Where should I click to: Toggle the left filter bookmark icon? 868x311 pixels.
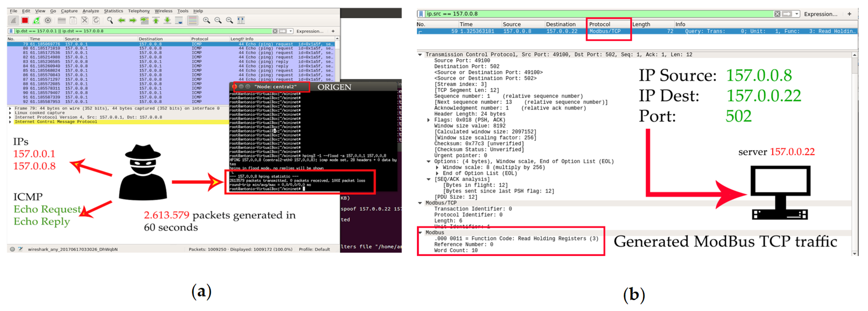click(11, 31)
